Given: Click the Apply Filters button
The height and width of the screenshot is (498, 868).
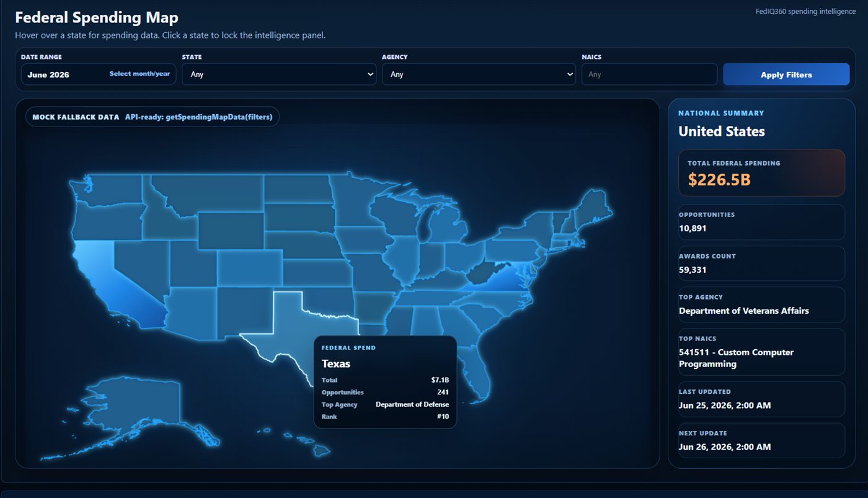Looking at the screenshot, I should coord(786,74).
